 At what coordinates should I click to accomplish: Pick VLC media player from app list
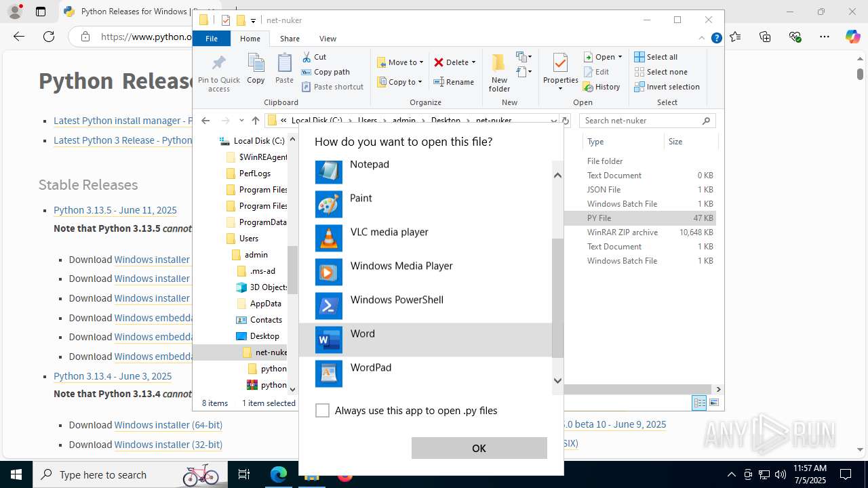[x=425, y=238]
